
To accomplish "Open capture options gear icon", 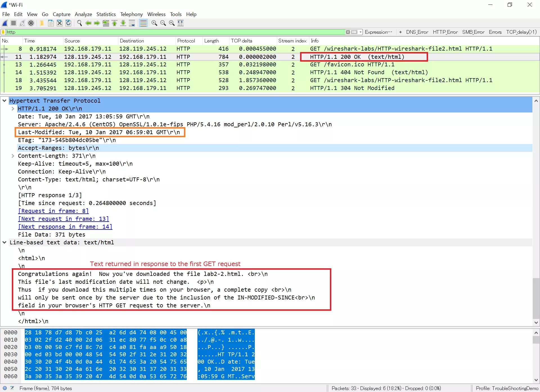I will pyautogui.click(x=31, y=23).
